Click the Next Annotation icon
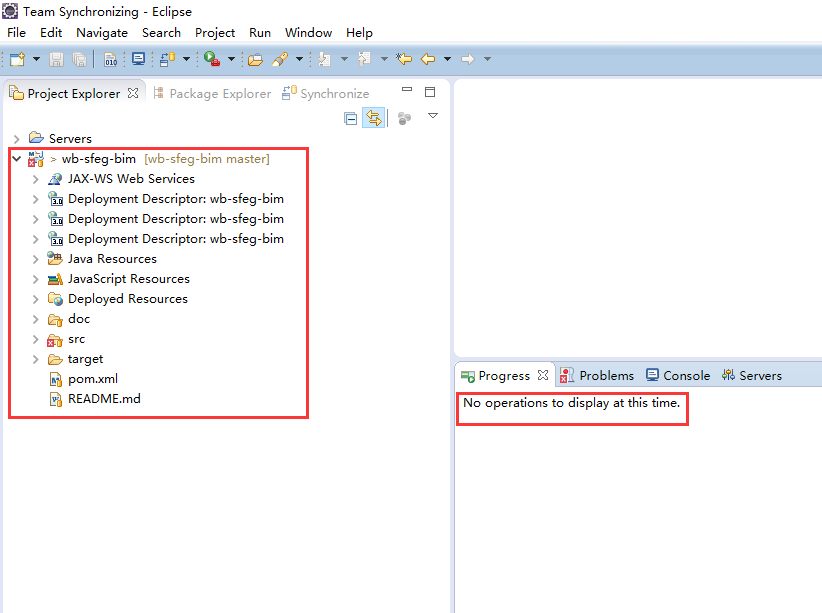 pyautogui.click(x=325, y=59)
